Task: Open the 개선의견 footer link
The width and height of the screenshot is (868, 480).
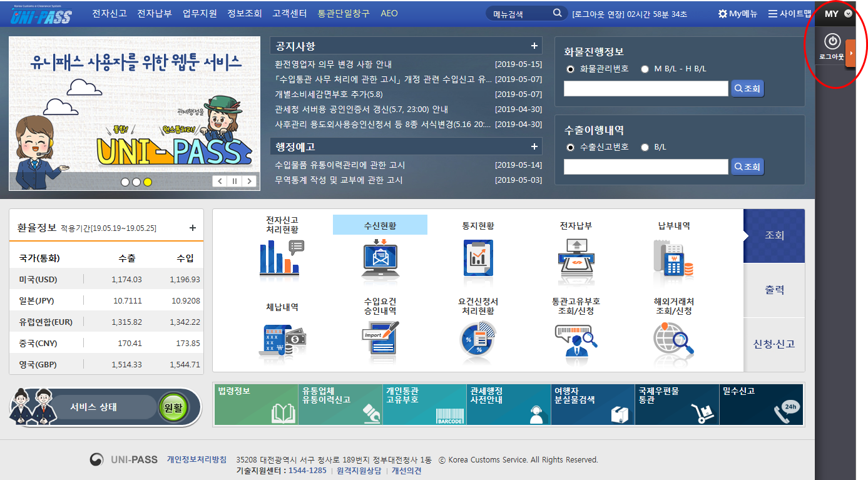Action: (x=407, y=471)
